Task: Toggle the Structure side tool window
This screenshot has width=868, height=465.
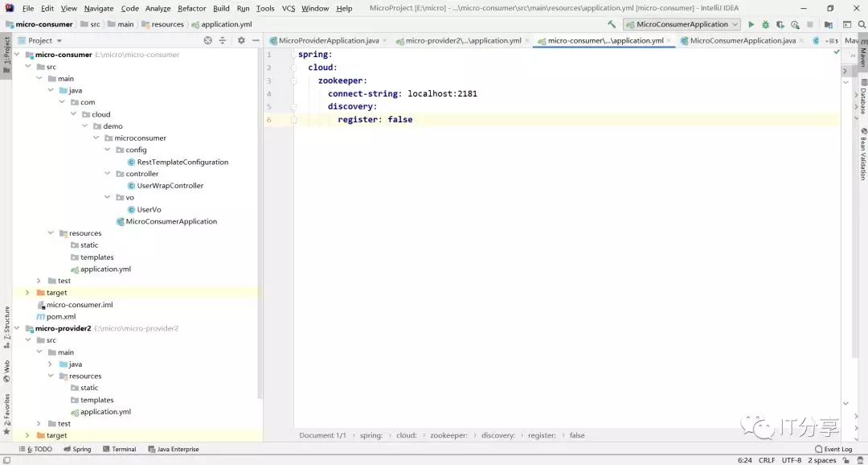Action: pyautogui.click(x=6, y=327)
